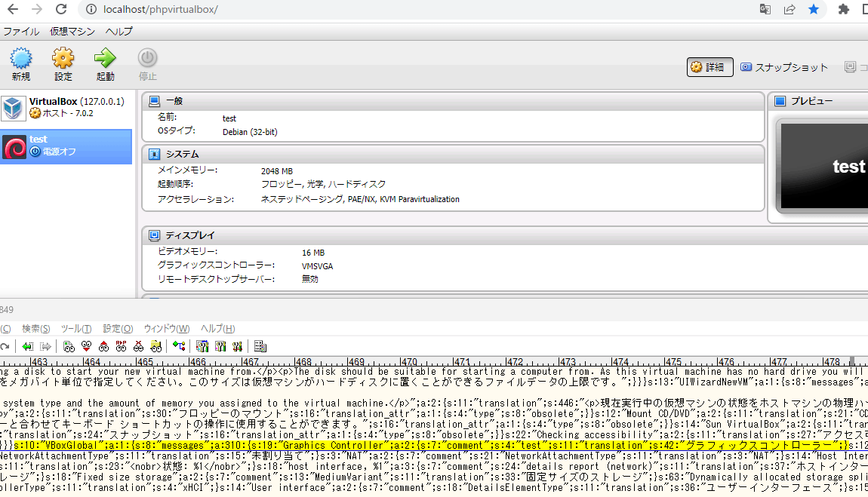Click the 新規 (New) VM toolbar icon

tap(21, 58)
